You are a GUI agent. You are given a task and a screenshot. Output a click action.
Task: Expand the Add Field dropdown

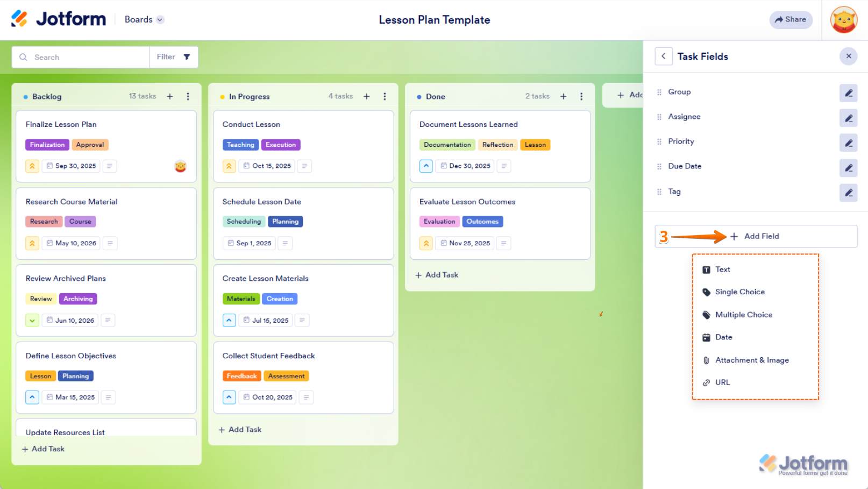point(756,236)
